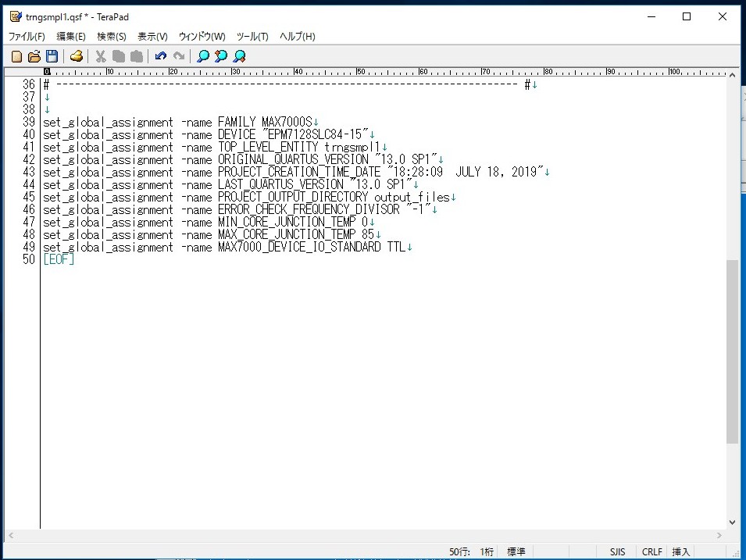746x560 pixels.
Task: Click the TeraPad title bar app icon
Action: [16, 16]
